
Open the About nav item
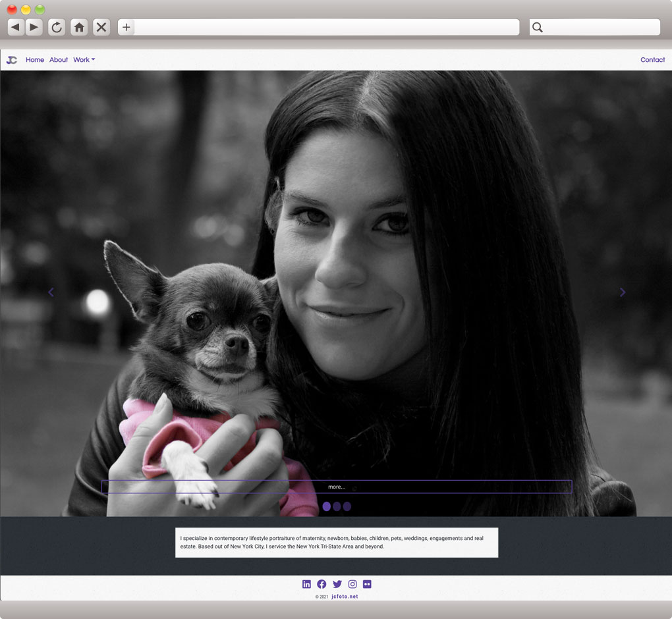click(x=59, y=60)
